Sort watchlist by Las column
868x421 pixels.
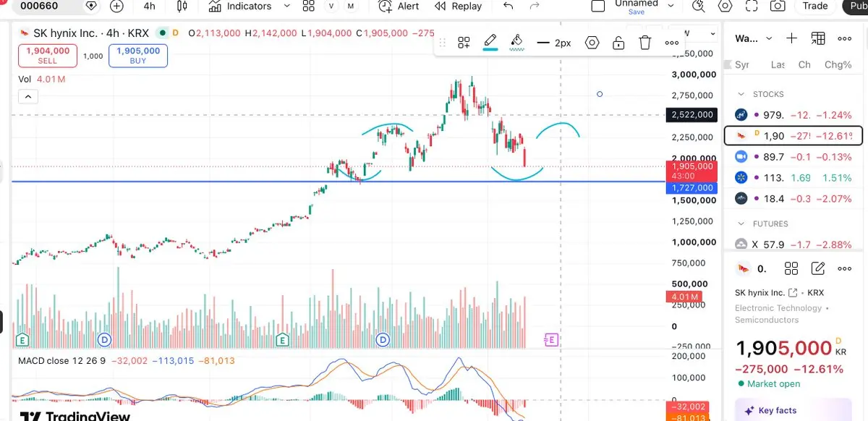[x=778, y=64]
